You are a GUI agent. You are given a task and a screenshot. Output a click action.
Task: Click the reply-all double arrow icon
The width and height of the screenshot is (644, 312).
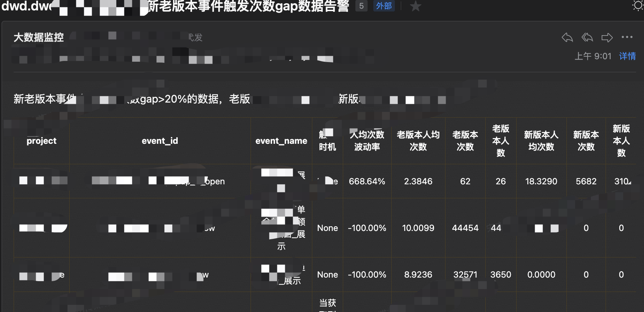click(x=587, y=37)
